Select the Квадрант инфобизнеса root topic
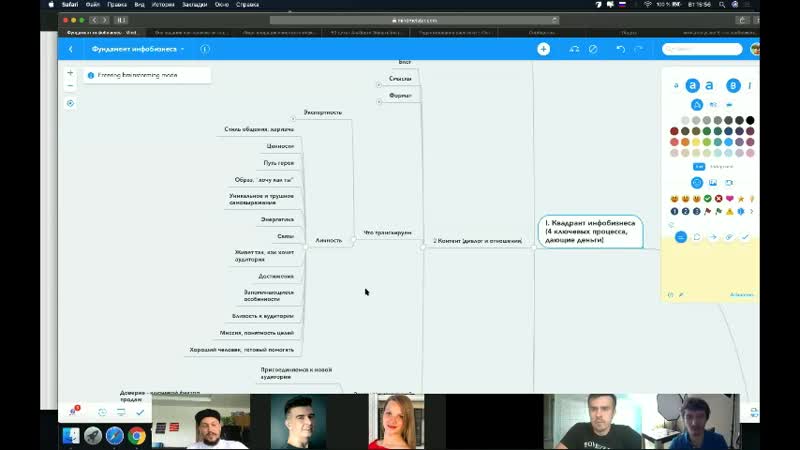Viewport: 800px width, 450px height. 590,232
